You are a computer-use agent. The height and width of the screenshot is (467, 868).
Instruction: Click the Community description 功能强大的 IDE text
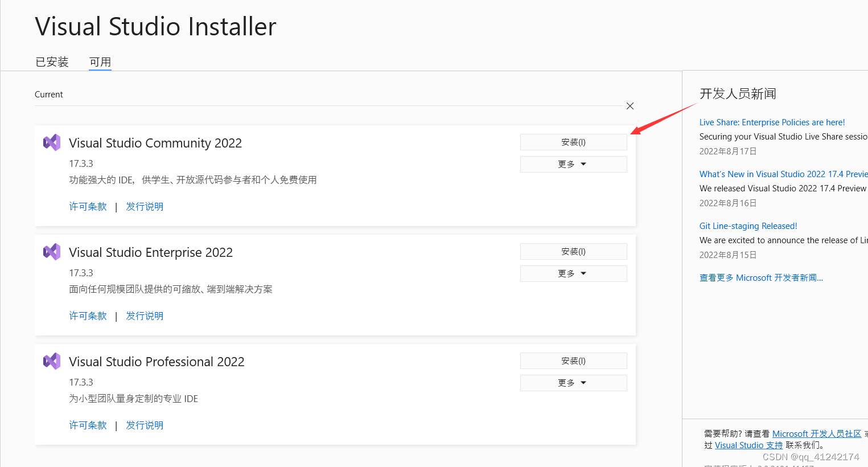click(x=193, y=180)
